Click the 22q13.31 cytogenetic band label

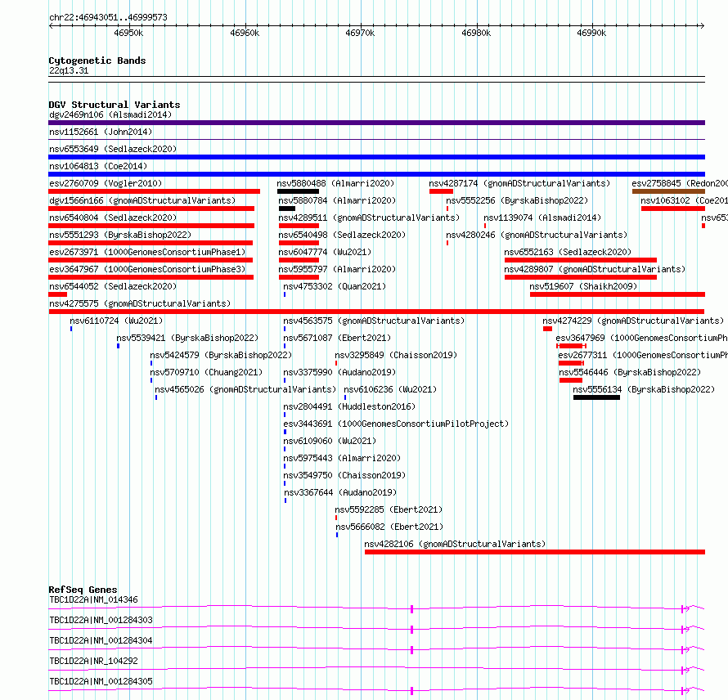tap(69, 70)
